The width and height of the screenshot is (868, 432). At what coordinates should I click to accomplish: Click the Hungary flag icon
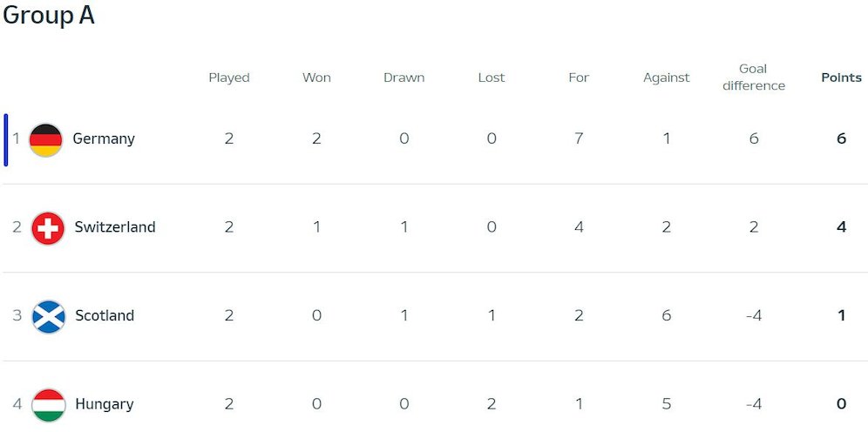(49, 405)
